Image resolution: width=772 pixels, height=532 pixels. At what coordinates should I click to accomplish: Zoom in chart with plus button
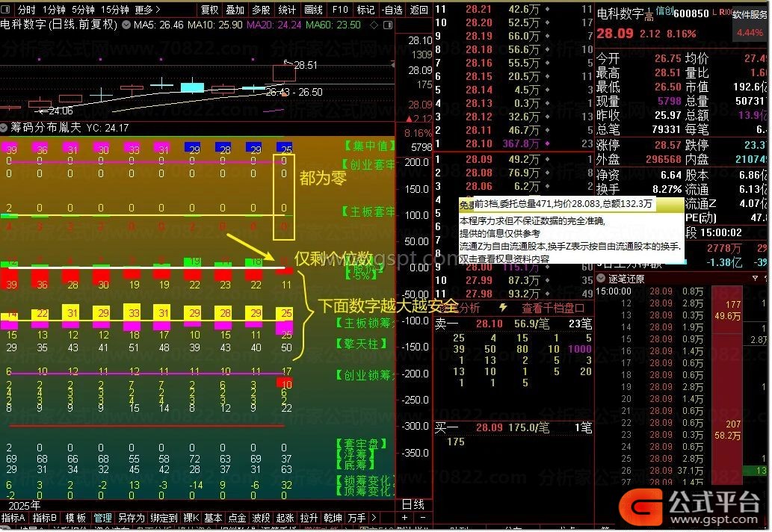tap(405, 518)
